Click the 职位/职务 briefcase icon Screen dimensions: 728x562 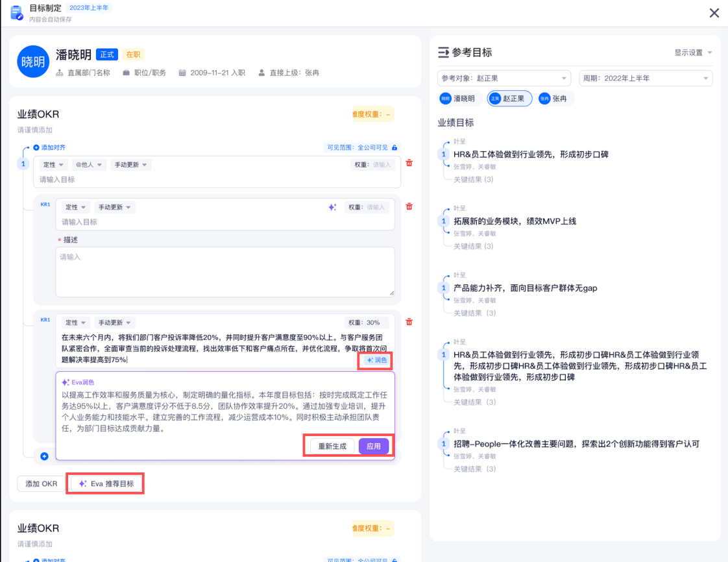[126, 73]
